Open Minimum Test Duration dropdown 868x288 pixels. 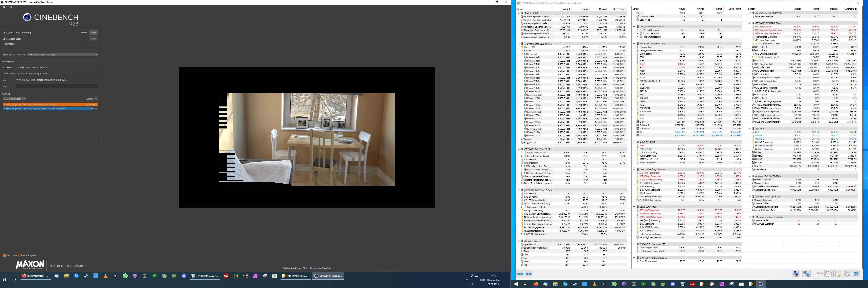(x=62, y=55)
